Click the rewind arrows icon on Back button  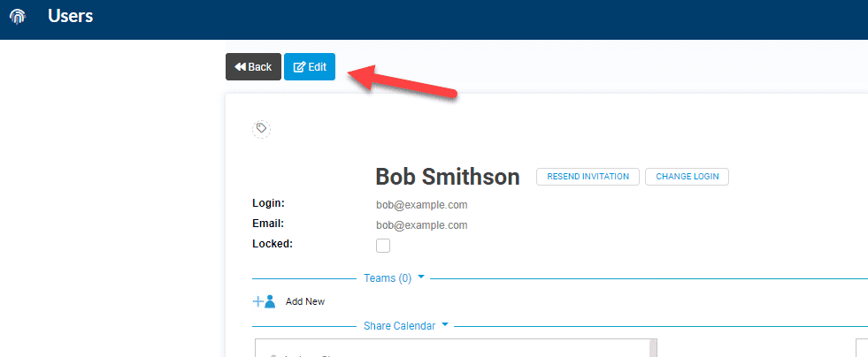point(240,67)
